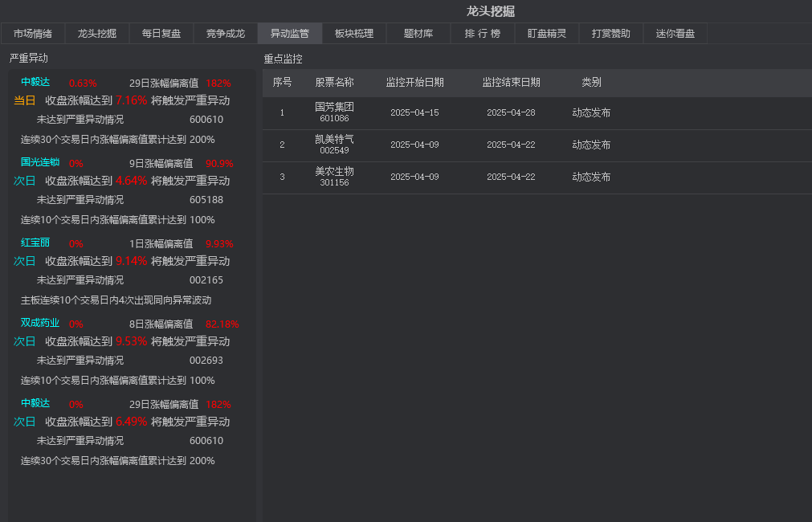Switch to the 市场情绪 tab
The height and width of the screenshot is (522, 812).
point(33,34)
